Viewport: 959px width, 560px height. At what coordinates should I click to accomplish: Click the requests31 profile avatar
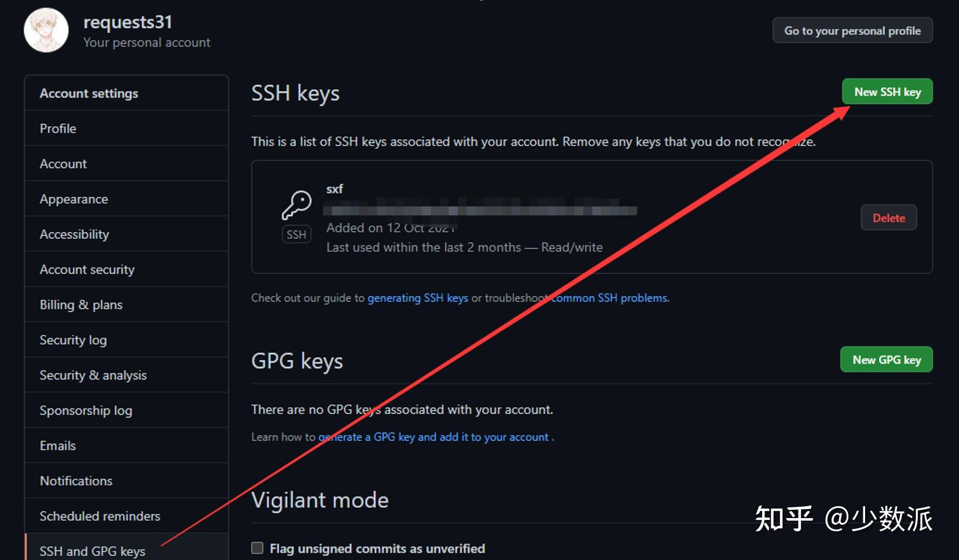46,30
